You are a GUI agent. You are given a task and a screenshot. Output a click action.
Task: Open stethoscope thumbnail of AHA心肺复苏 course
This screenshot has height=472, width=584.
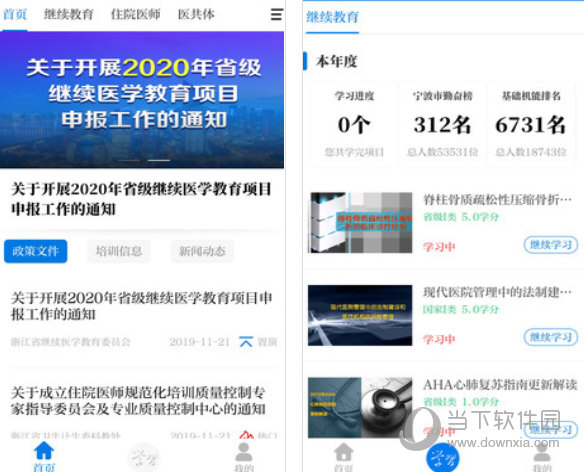tap(360, 407)
